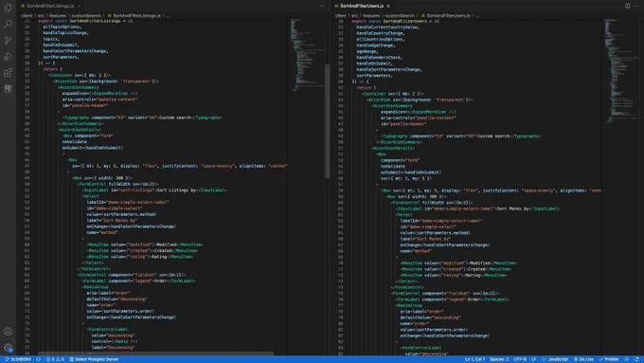The width and height of the screenshot is (644, 363).
Task: Open the database extension icon in activity bar
Action: pos(8,89)
